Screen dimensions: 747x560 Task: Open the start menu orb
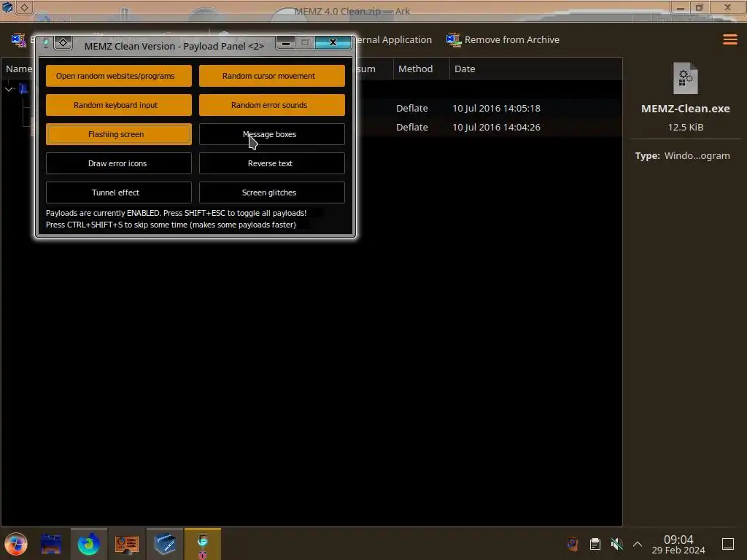click(16, 544)
